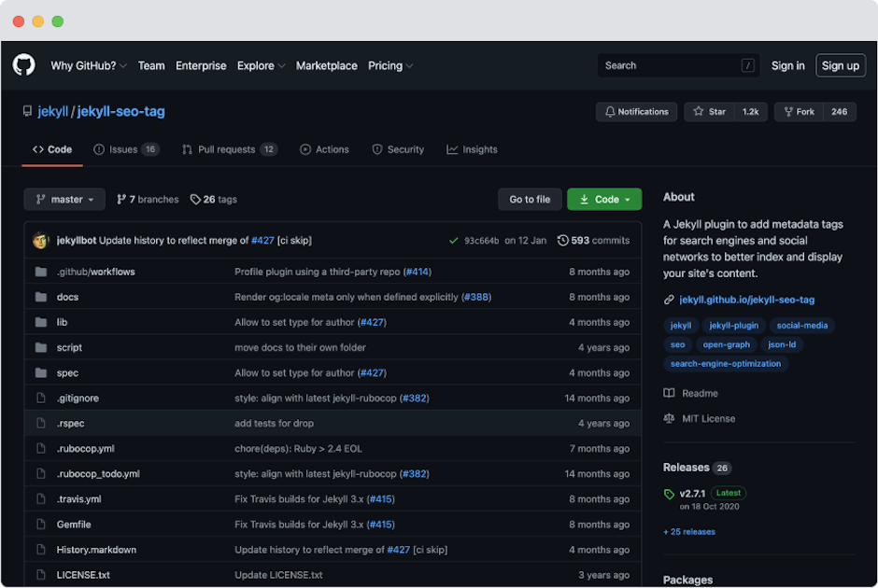Click the commit history clock icon

[x=563, y=241]
